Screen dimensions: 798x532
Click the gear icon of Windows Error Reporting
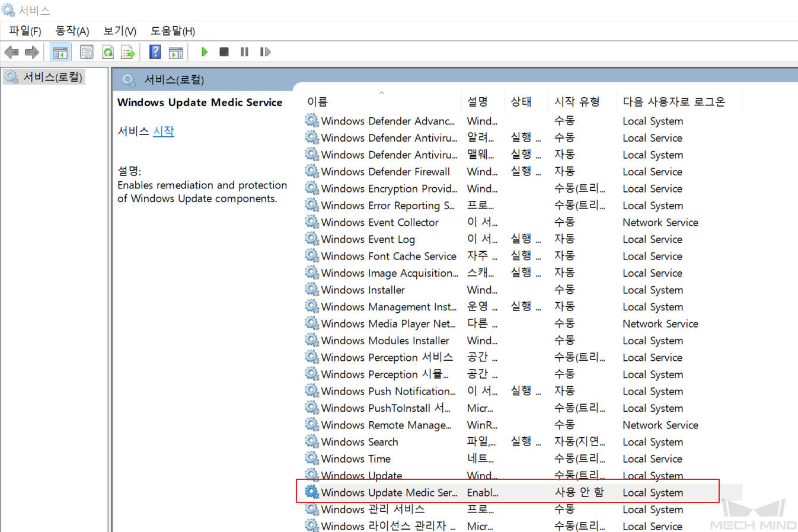pyautogui.click(x=312, y=205)
